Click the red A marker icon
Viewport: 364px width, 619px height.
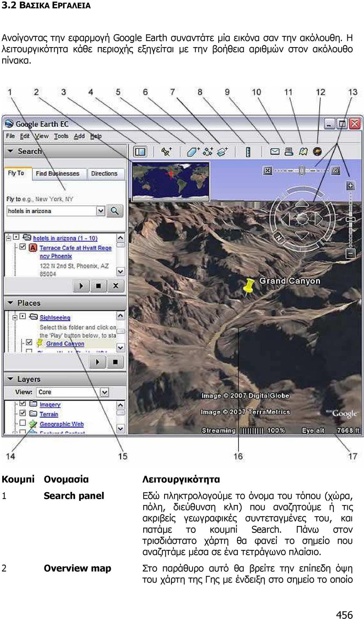[x=33, y=248]
